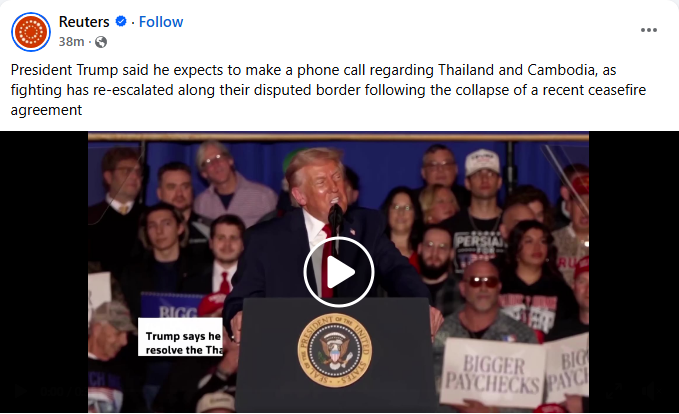The width and height of the screenshot is (679, 414).
Task: Click the presidential seal on the podium
Action: point(334,350)
